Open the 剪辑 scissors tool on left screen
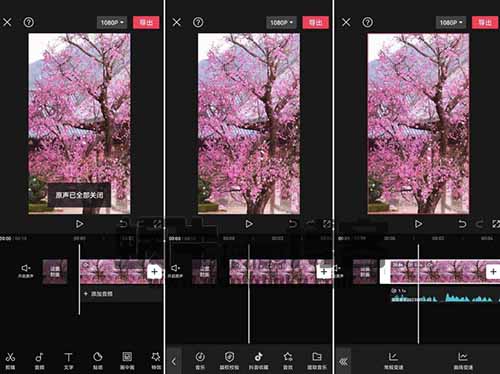The width and height of the screenshot is (500, 374). coord(10,361)
